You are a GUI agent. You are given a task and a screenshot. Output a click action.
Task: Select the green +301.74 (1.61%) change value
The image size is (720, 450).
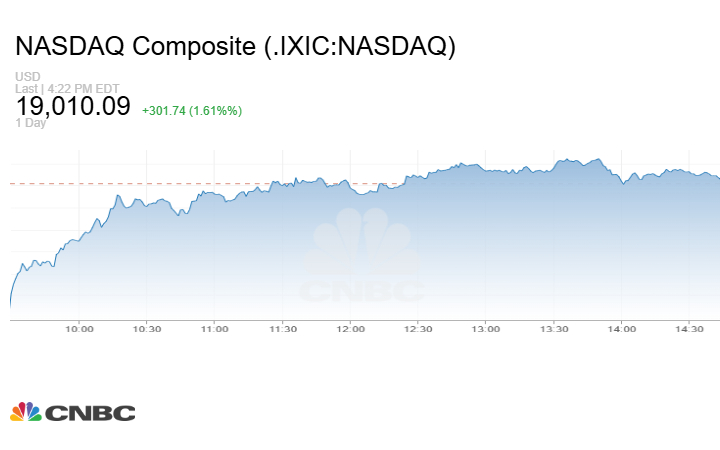click(192, 110)
